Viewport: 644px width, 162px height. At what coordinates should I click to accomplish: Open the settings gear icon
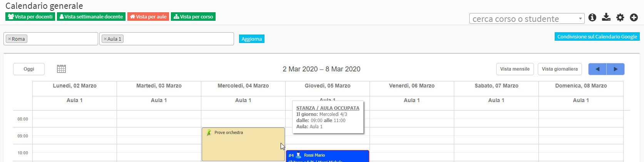click(x=620, y=17)
